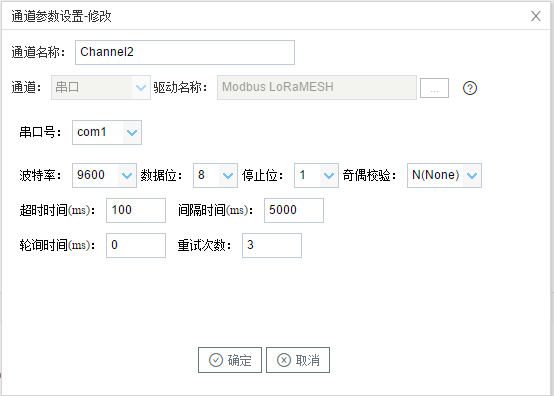Click the checkmark icon on 确定
This screenshot has height=396, width=554.
tap(216, 360)
